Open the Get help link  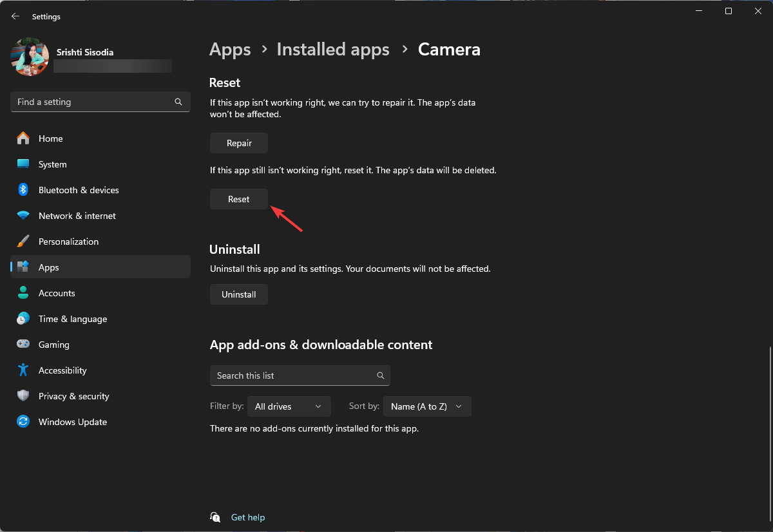pos(248,517)
